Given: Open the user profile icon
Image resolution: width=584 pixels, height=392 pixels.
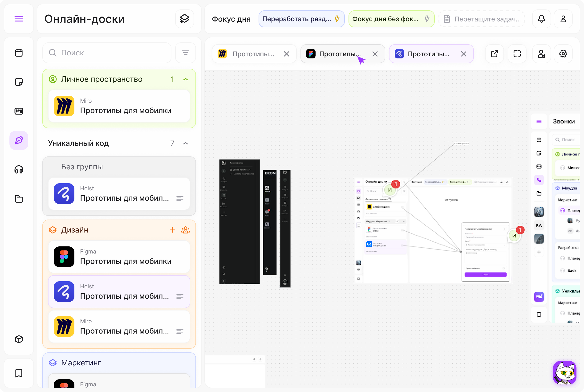Looking at the screenshot, I should pos(563,19).
